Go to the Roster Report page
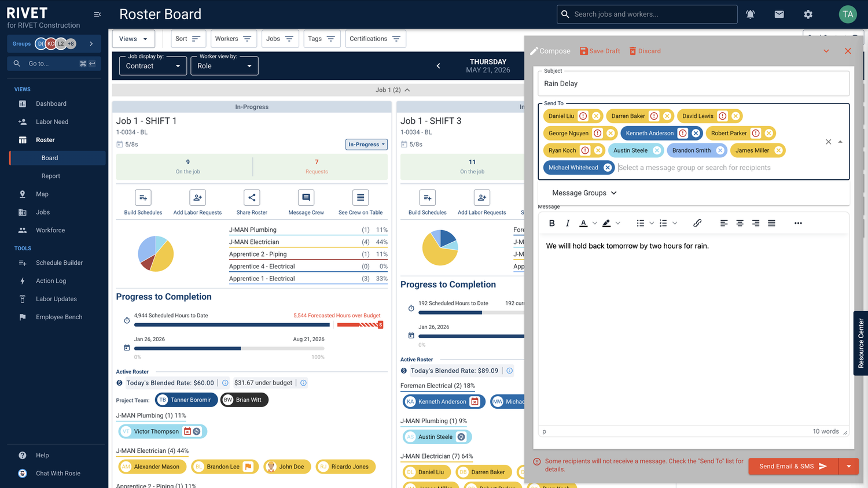This screenshot has height=488, width=868. pos(51,176)
